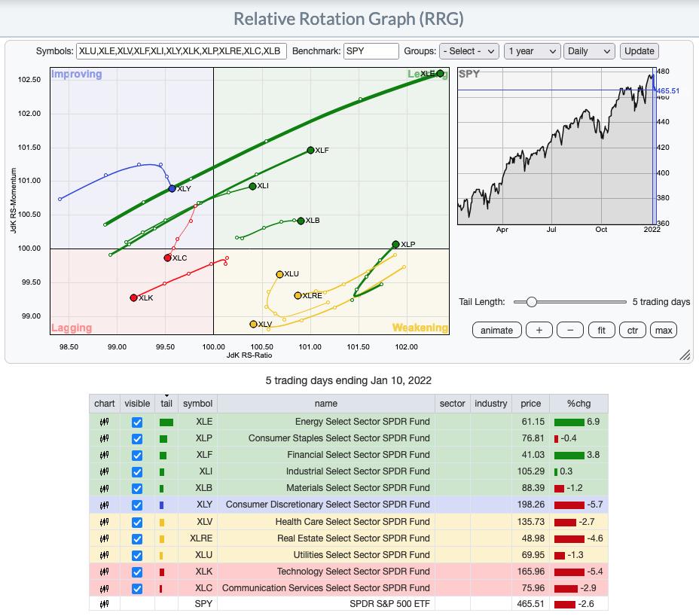Viewport: 699px width, 616px height.
Task: Focus the Benchmark SPY input field
Action: pos(371,51)
